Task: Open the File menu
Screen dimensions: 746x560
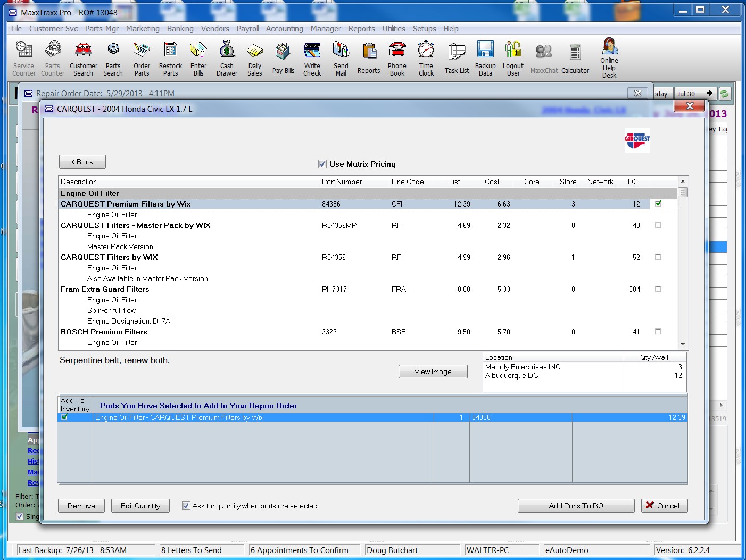Action: [16, 29]
